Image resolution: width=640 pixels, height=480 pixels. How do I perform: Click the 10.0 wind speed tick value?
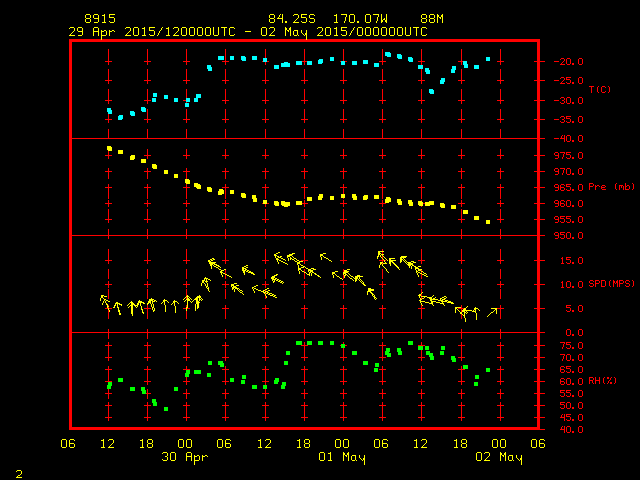(x=571, y=284)
